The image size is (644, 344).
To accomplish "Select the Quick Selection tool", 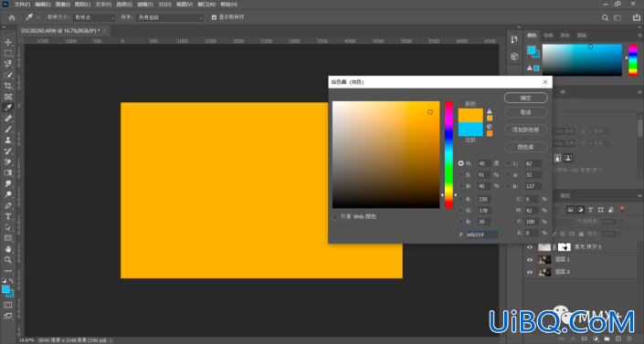I will (x=8, y=75).
